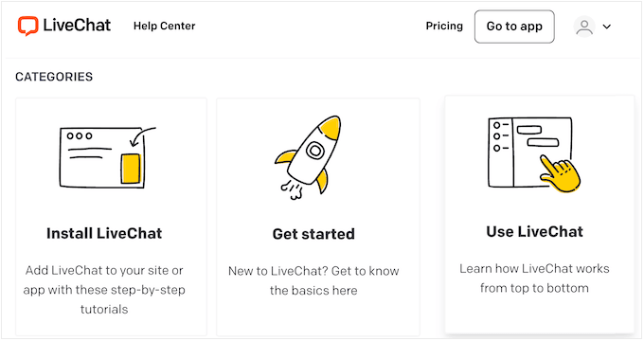Open the Use LiveChat category title
Viewport: 644px width, 341px height.
[x=534, y=232]
